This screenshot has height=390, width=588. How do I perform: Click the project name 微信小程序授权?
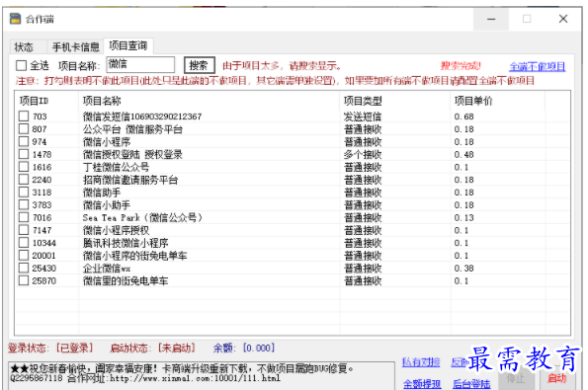tap(116, 230)
